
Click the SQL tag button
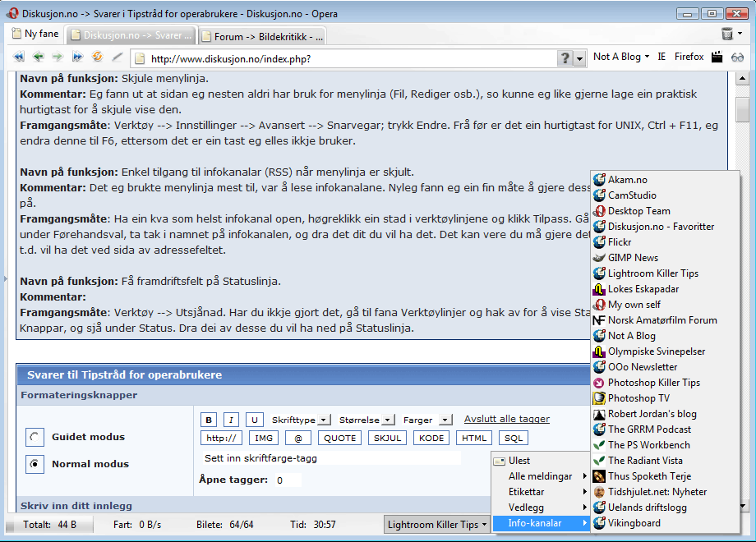[x=514, y=438]
